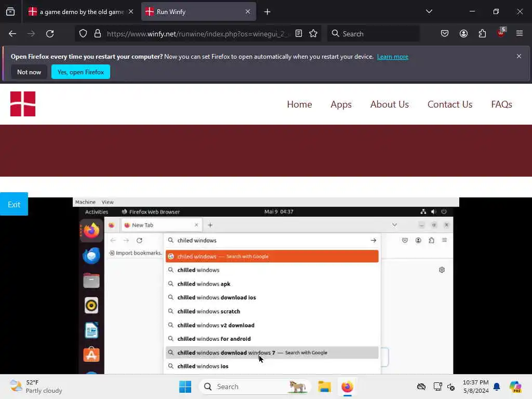Switch to 'a game demo by the old game' tab
Image resolution: width=532 pixels, height=399 pixels.
click(81, 11)
